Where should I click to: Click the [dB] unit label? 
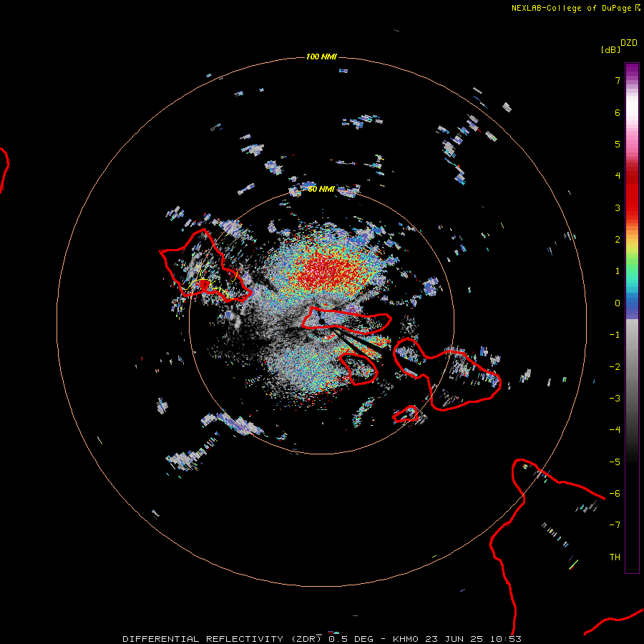pos(610,49)
